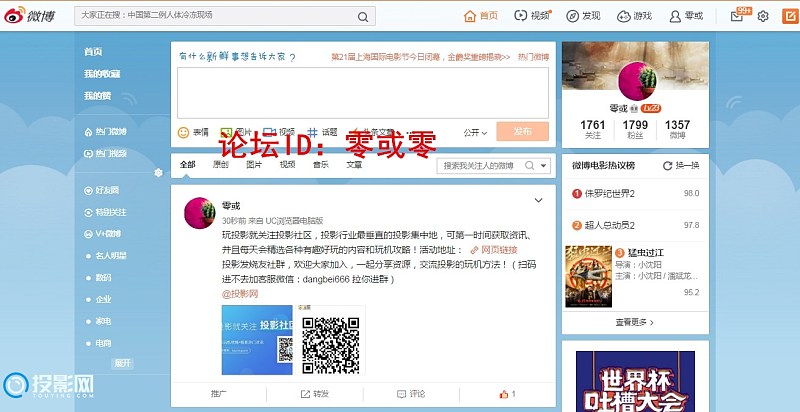Open 首页 in left sidebar
Viewport: 800px width, 412px height.
(93, 52)
